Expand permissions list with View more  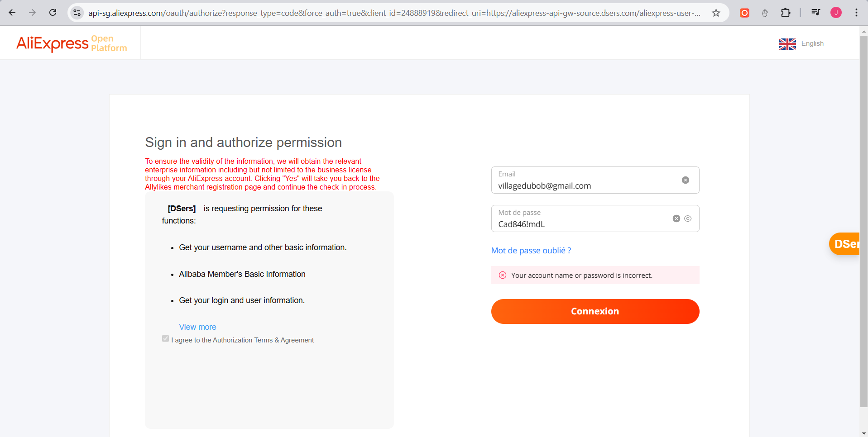pyautogui.click(x=197, y=327)
